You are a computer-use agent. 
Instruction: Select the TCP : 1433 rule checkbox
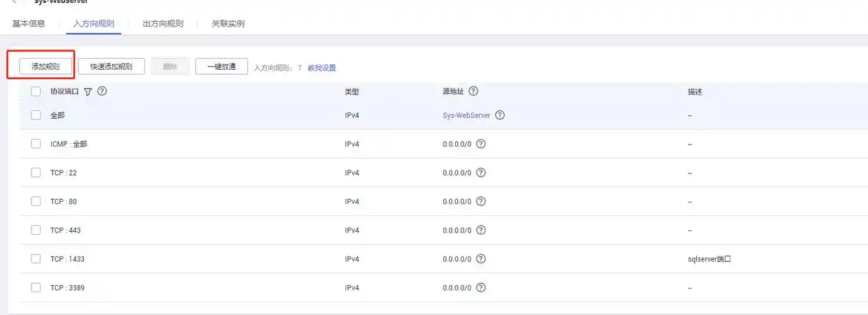point(36,258)
